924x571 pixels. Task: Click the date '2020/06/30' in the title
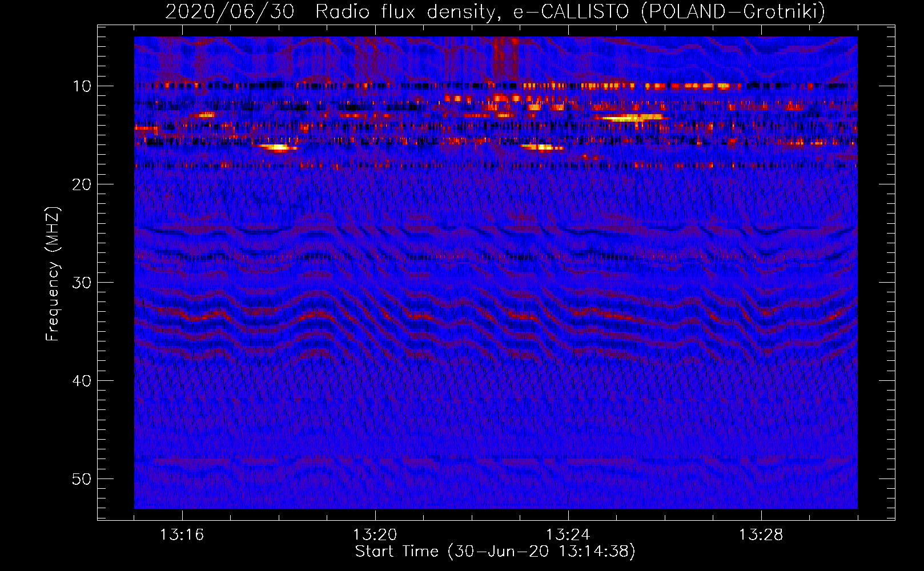pos(230,11)
